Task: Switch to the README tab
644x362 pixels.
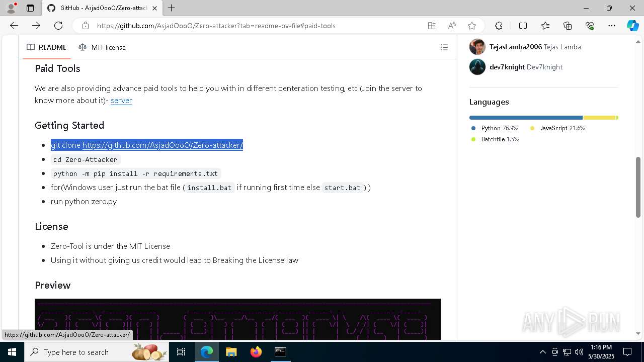Action: [x=46, y=47]
